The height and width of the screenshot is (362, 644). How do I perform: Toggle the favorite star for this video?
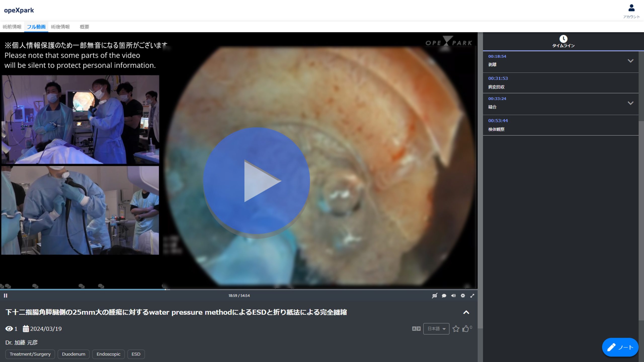pos(456,329)
